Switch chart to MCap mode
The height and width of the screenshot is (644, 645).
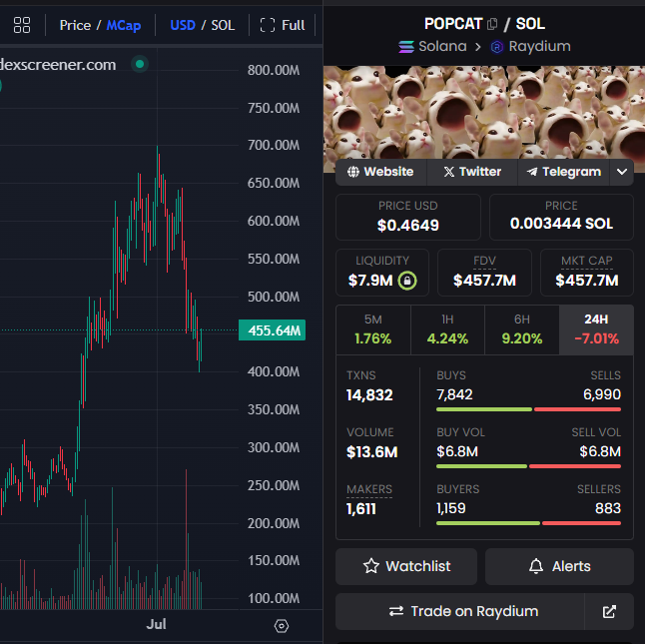click(124, 26)
